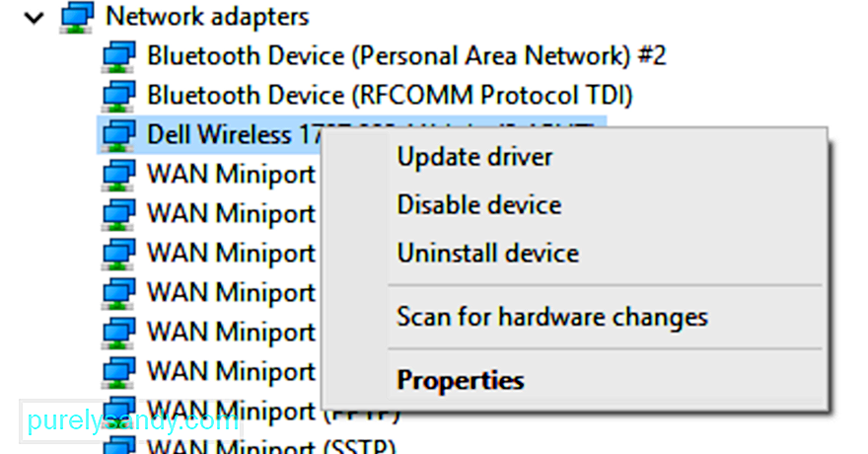This screenshot has height=454, width=868.
Task: Choose Disable device from context menu
Action: tap(479, 205)
